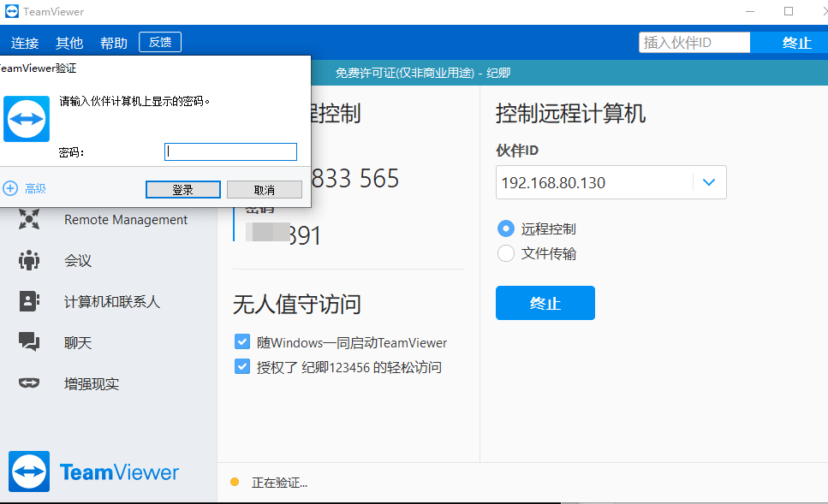
Task: Click the TeamViewer logo in verification dialog
Action: pos(27,119)
